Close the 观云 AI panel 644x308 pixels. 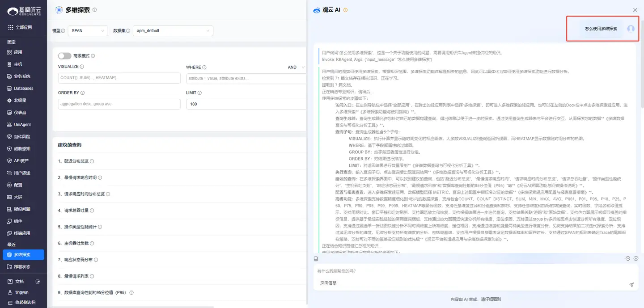tap(635, 10)
